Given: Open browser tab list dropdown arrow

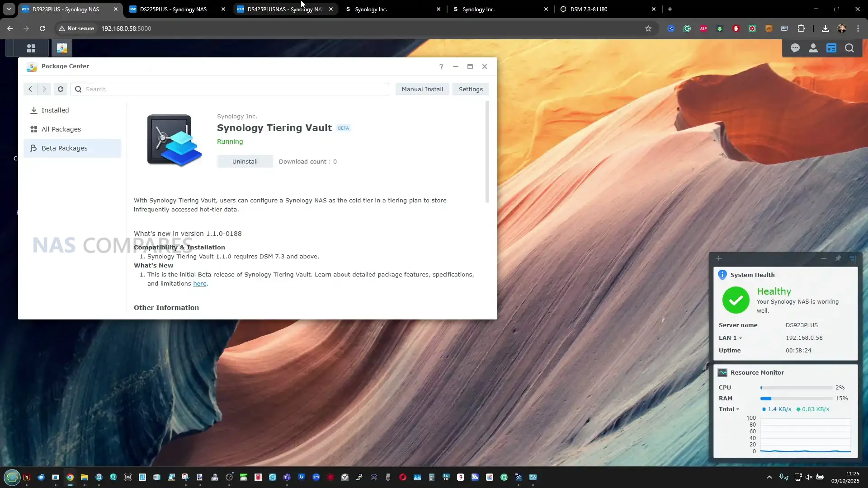Looking at the screenshot, I should point(9,9).
